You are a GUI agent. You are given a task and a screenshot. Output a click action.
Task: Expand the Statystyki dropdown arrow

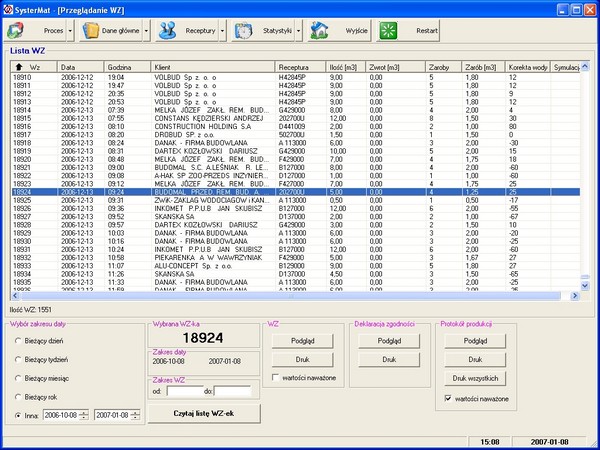click(299, 31)
